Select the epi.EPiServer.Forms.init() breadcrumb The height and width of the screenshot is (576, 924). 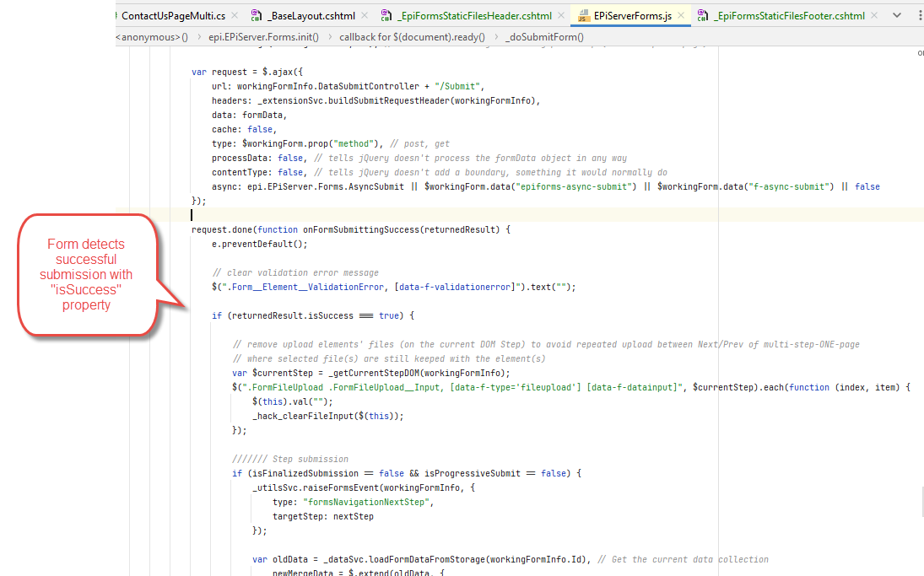265,37
